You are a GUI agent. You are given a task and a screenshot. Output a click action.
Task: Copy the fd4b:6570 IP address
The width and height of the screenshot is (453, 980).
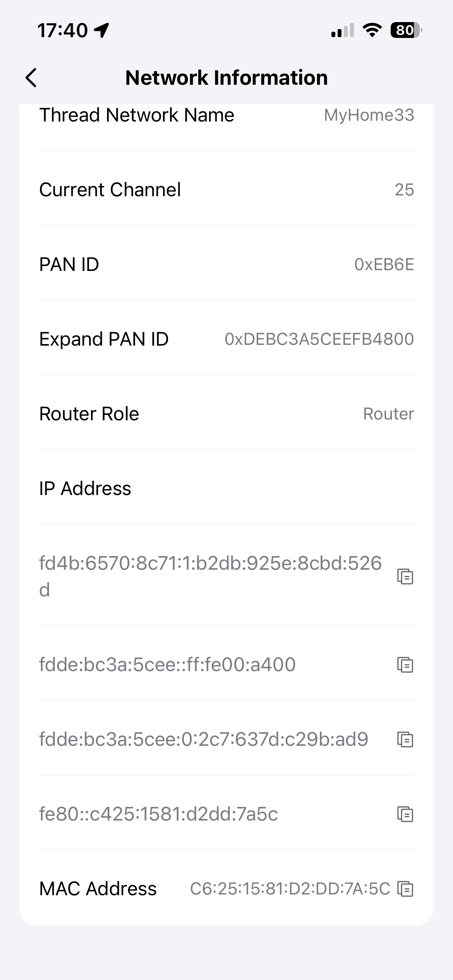pos(405,577)
